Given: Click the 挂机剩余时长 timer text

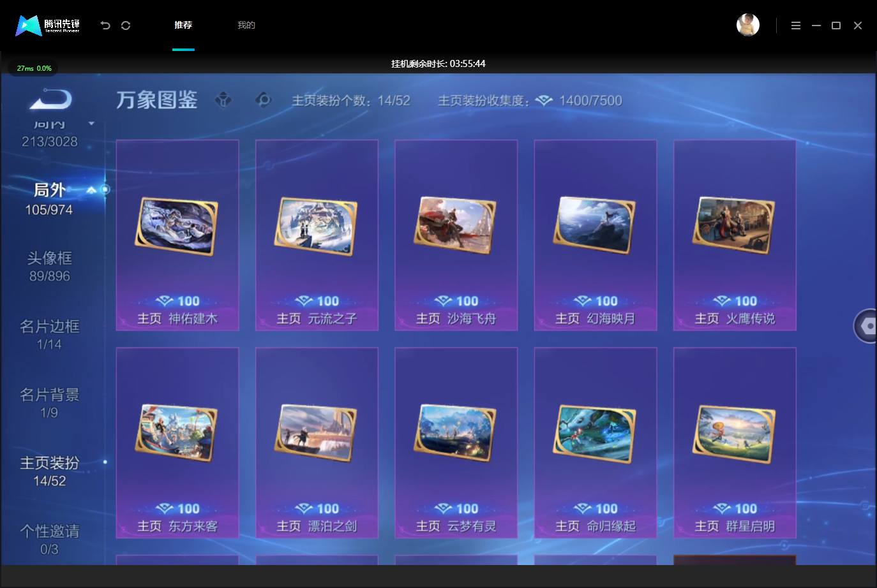Looking at the screenshot, I should tap(438, 64).
